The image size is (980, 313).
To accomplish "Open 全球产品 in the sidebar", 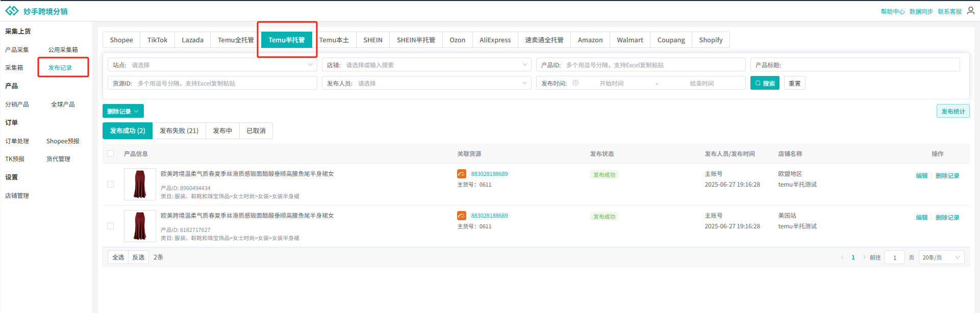I will coord(63,104).
